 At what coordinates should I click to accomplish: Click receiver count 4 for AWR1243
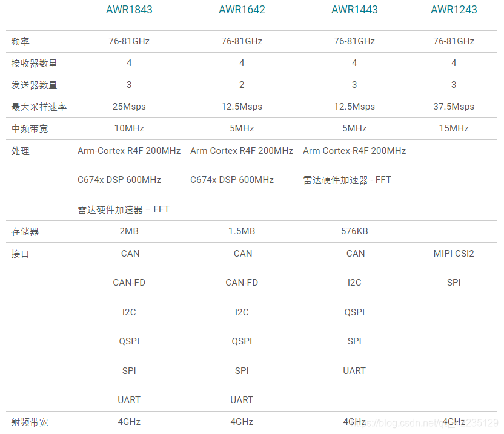coord(454,62)
